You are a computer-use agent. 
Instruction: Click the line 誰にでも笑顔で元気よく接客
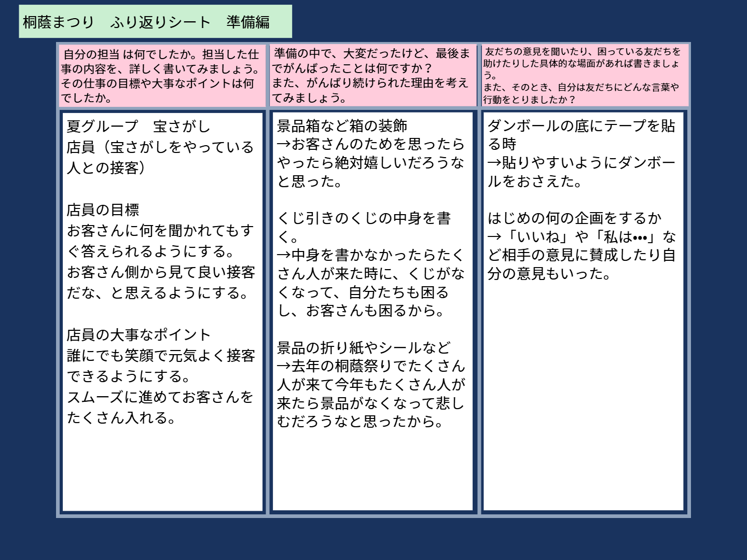pos(161,356)
